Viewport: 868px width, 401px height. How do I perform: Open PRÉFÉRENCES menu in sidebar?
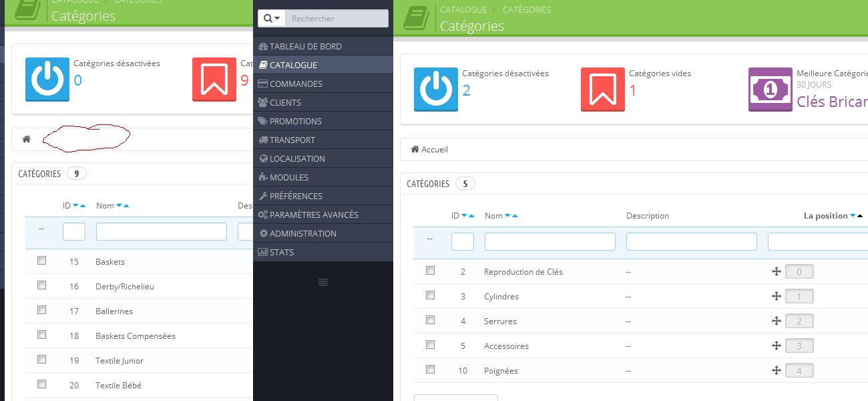pyautogui.click(x=323, y=196)
